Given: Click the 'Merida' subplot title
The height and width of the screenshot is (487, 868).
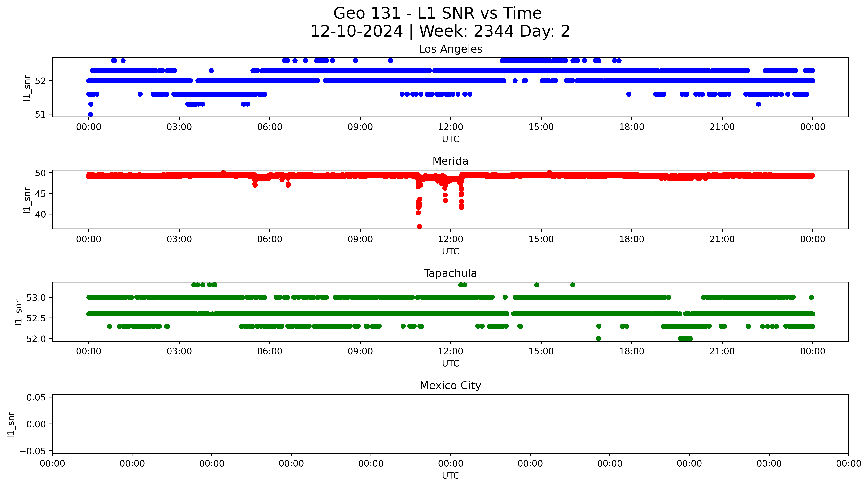Looking at the screenshot, I should tap(450, 161).
